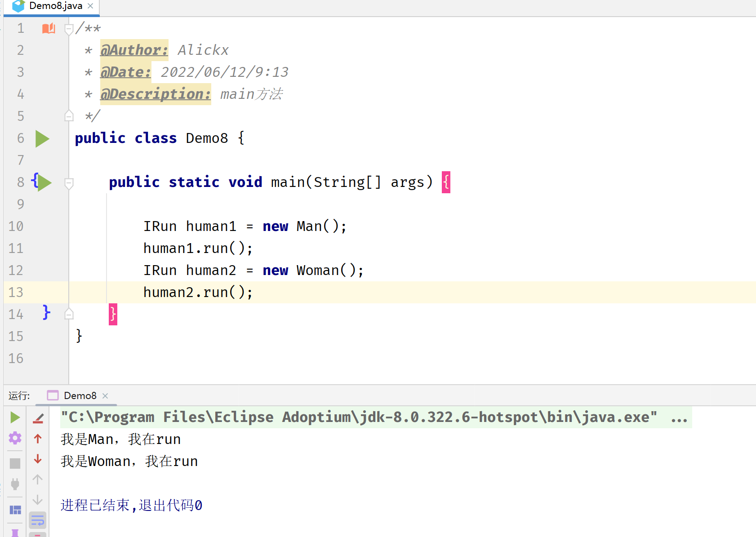
Task: Click the @Author: tag in the comment
Action: [x=134, y=50]
